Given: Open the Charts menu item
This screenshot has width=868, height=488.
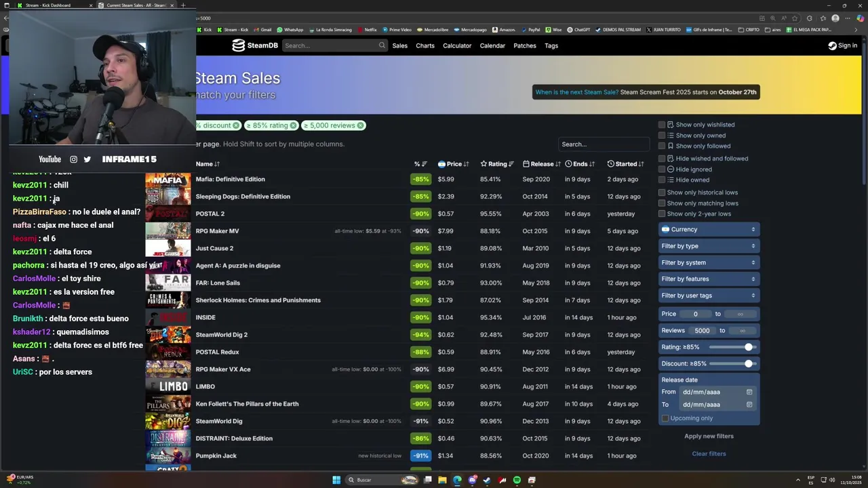Looking at the screenshot, I should (x=425, y=45).
